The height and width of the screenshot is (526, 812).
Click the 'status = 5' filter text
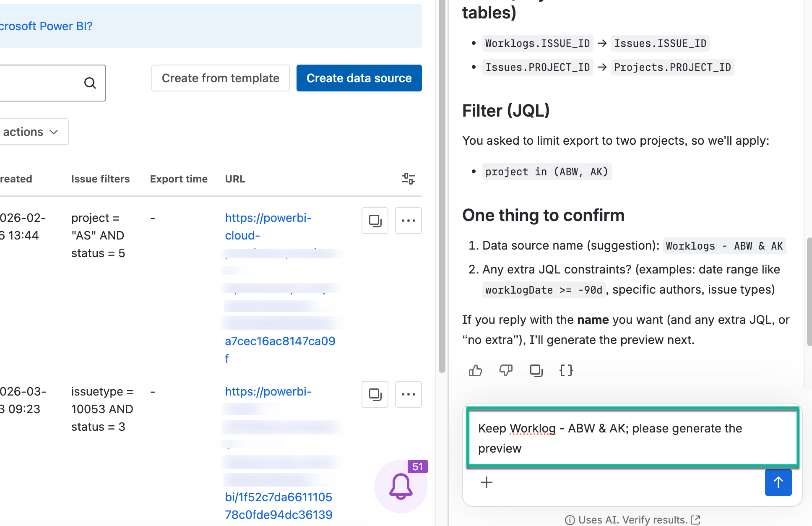tap(98, 253)
